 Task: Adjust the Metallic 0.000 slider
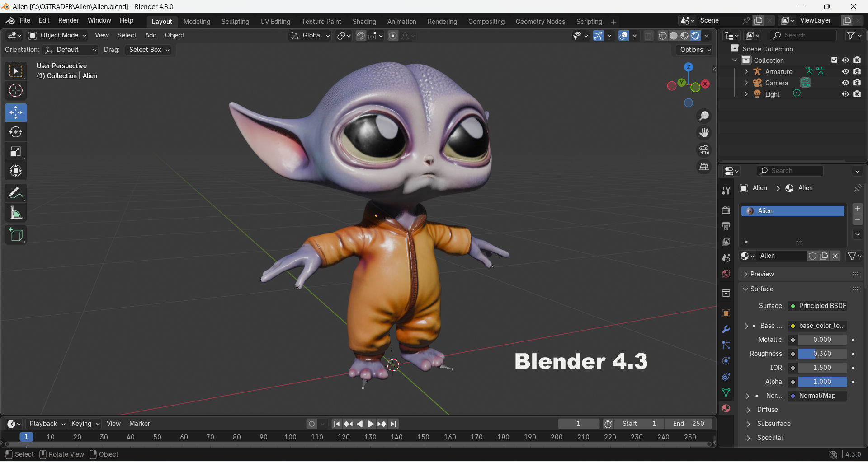[822, 340]
